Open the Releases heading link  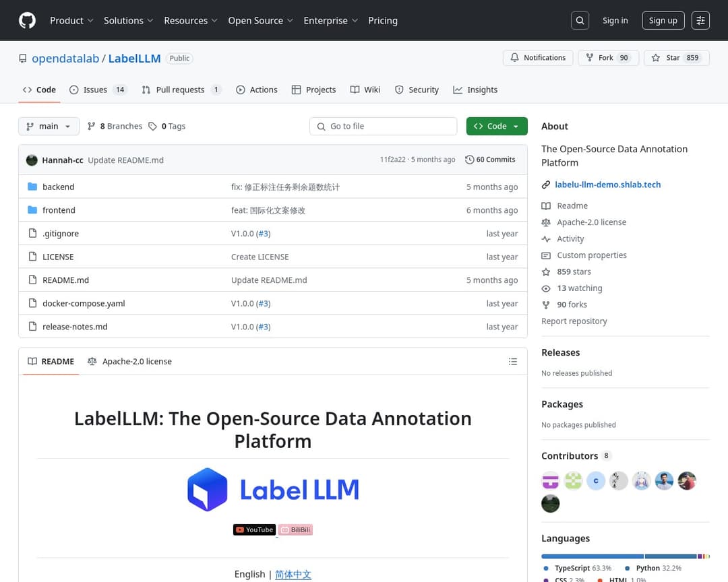(560, 352)
